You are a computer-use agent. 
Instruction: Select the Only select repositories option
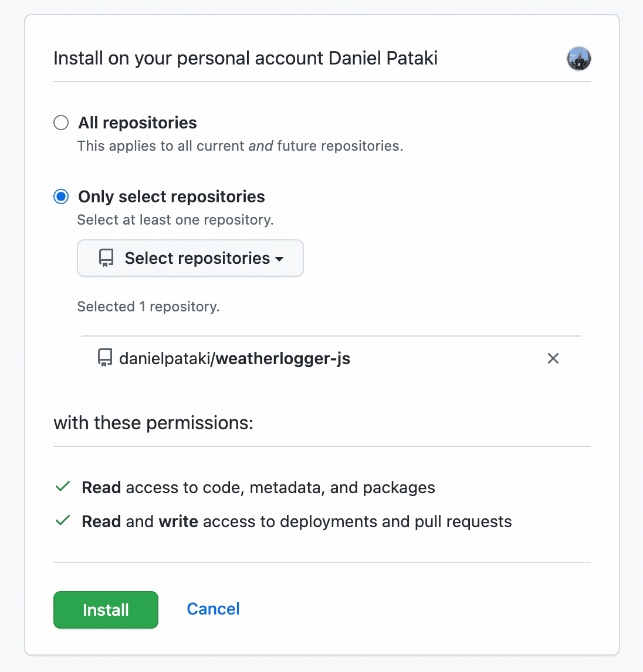61,196
